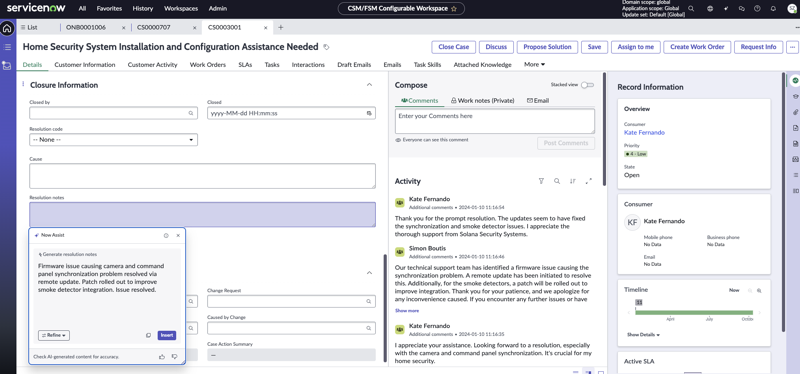800x374 pixels.
Task: Click the Create Work Order button
Action: pyautogui.click(x=697, y=47)
